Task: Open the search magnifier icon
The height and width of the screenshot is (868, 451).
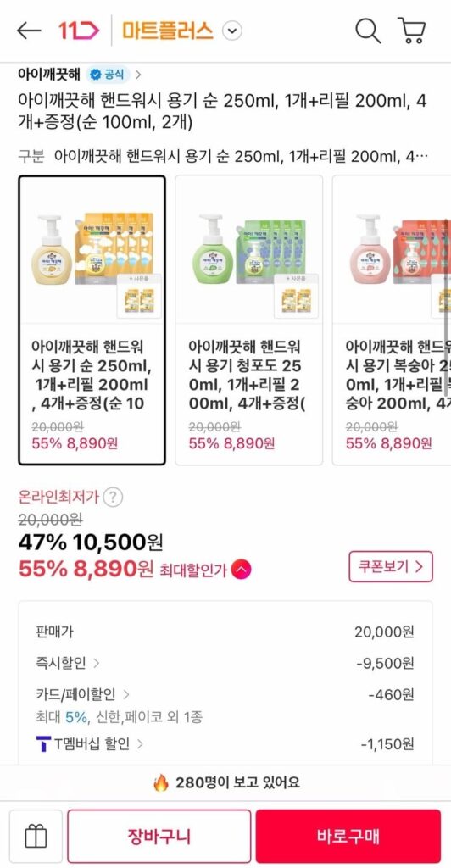Action: 368,31
